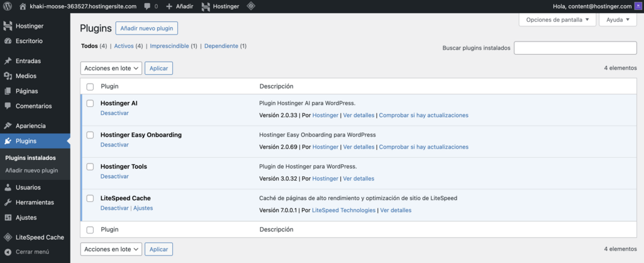Open the top Acciones en lote dropdown

pyautogui.click(x=111, y=69)
